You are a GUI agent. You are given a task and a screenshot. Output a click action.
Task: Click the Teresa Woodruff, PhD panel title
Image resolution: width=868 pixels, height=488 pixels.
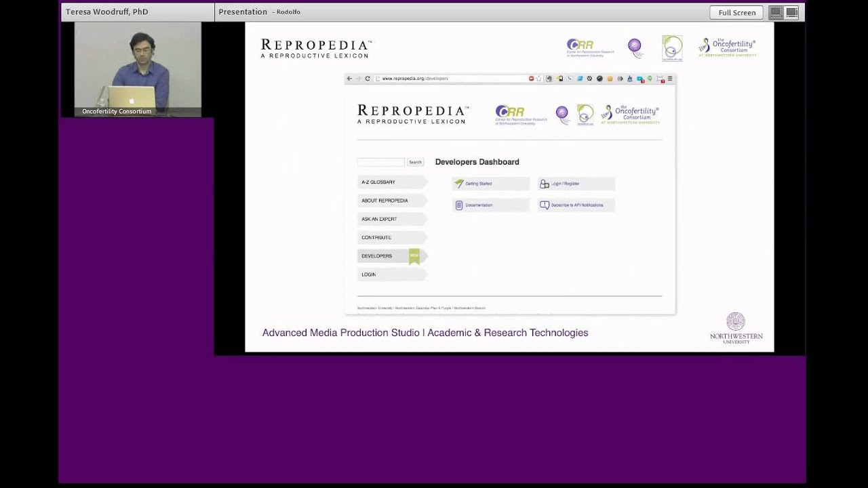click(x=106, y=12)
